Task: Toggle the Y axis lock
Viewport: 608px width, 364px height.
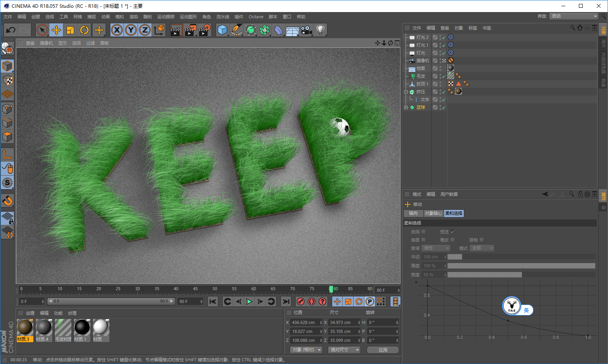Action: pyautogui.click(x=131, y=30)
